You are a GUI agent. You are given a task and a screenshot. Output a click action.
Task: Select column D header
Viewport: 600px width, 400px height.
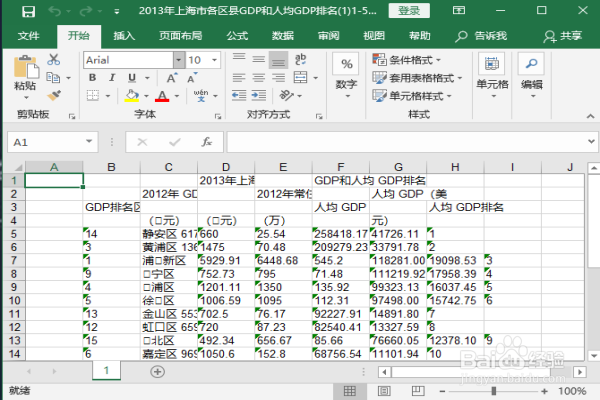226,167
